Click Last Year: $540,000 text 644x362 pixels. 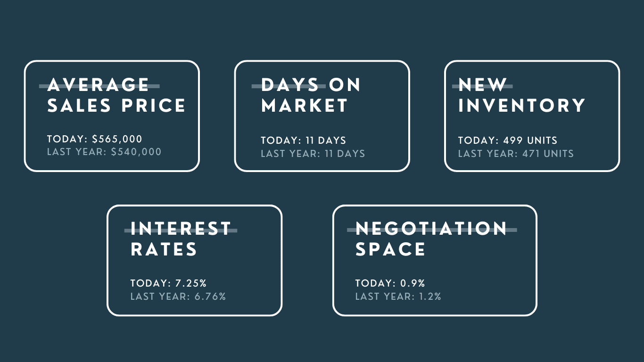coord(104,152)
